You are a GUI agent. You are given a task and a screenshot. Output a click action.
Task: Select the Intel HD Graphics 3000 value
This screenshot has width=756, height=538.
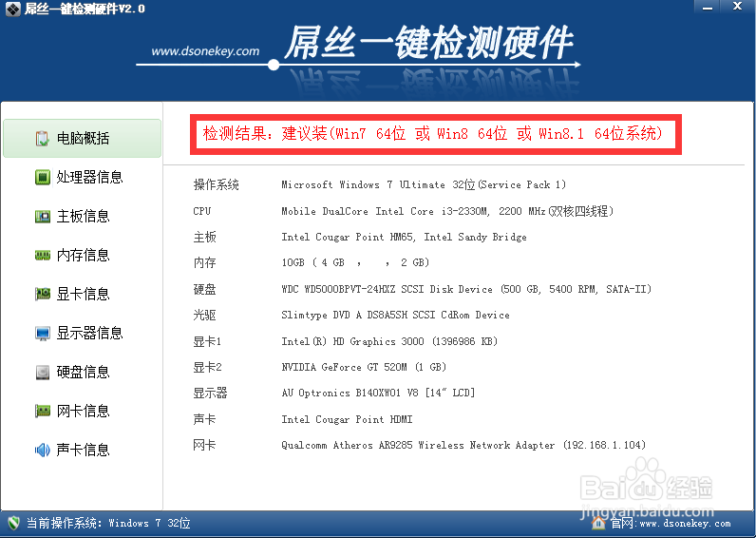point(389,341)
